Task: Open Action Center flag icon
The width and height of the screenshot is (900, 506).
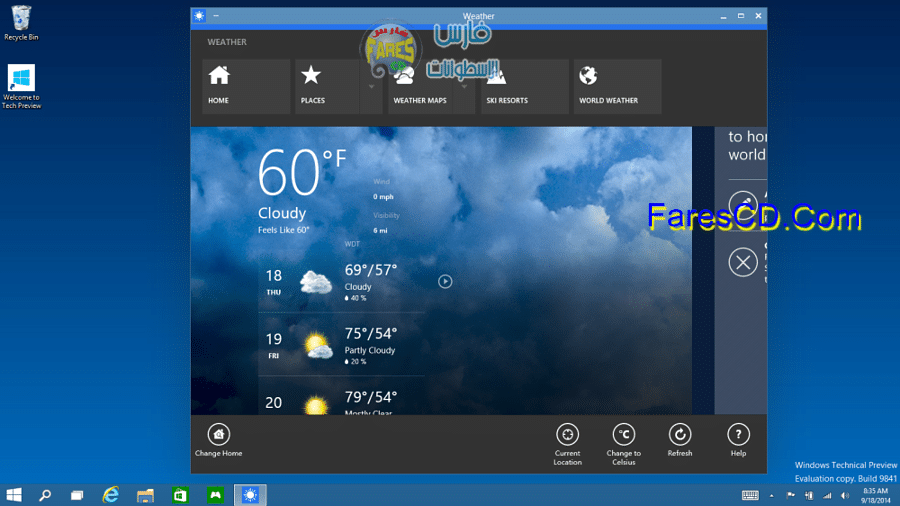Action: click(x=790, y=495)
